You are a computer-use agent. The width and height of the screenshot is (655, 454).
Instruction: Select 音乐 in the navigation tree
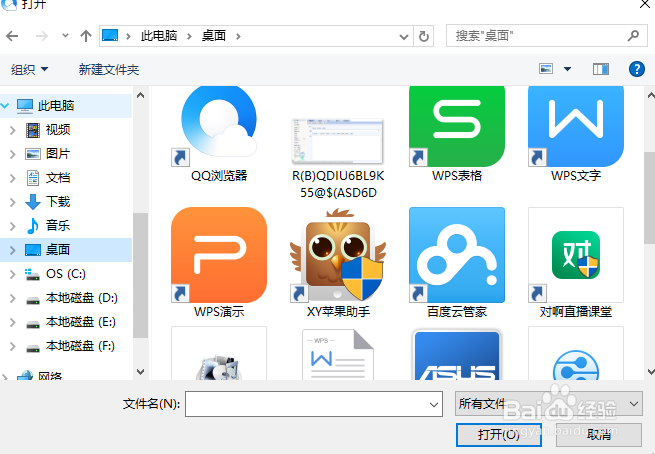(x=58, y=226)
